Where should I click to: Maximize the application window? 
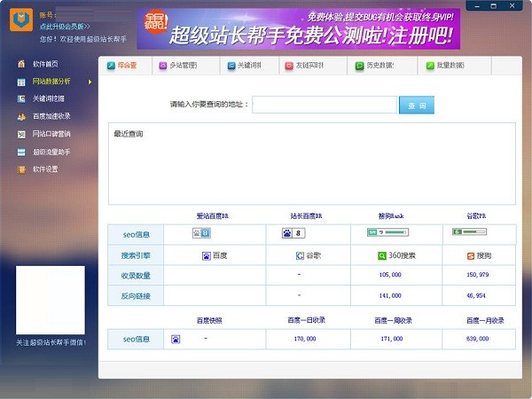tap(494, 6)
